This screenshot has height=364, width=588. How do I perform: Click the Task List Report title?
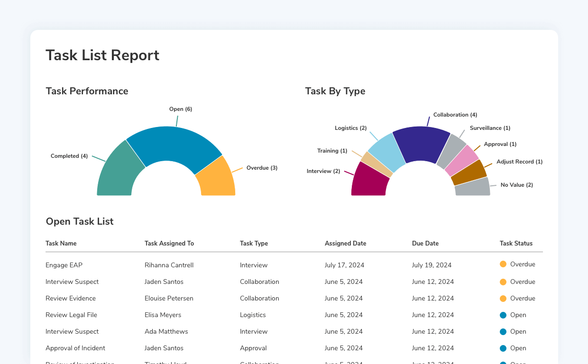coord(102,55)
